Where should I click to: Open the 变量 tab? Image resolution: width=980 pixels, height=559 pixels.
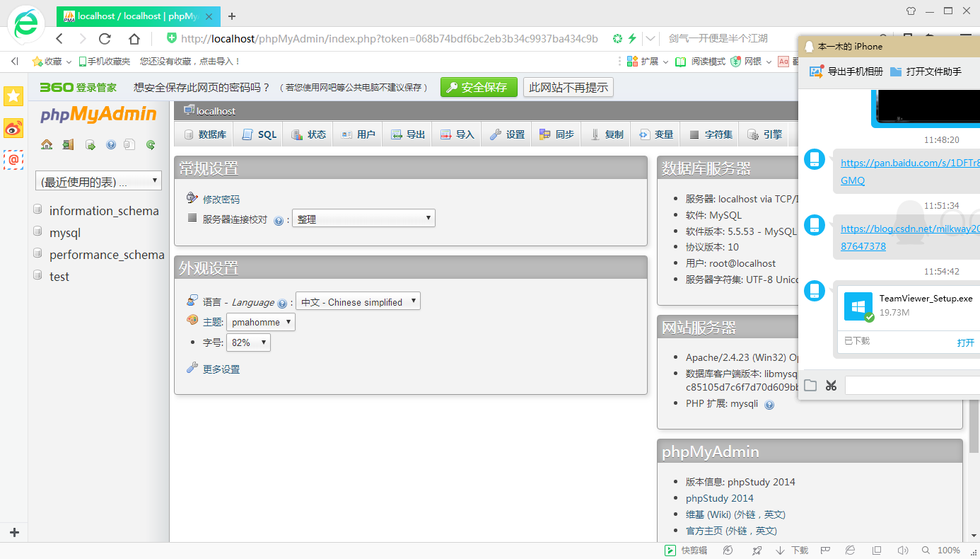[x=655, y=134]
